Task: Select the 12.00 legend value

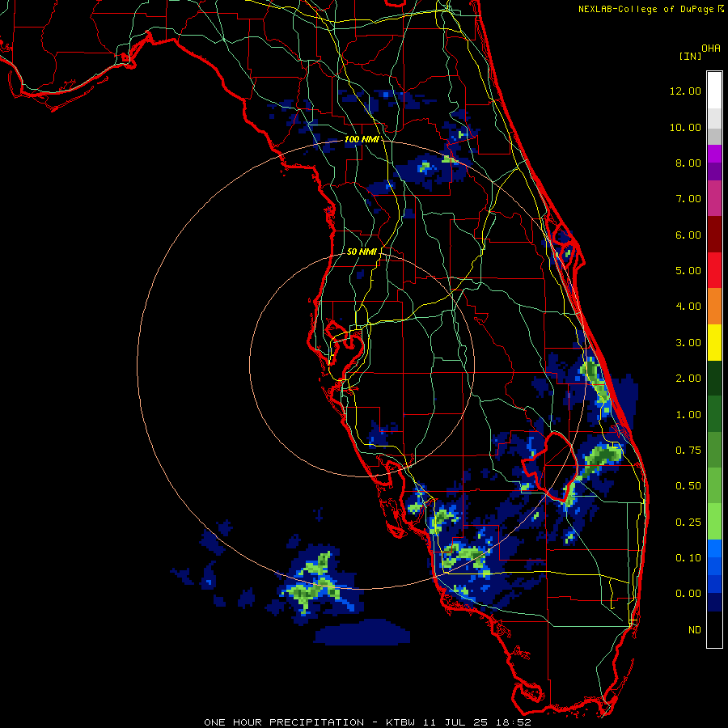Action: [685, 91]
